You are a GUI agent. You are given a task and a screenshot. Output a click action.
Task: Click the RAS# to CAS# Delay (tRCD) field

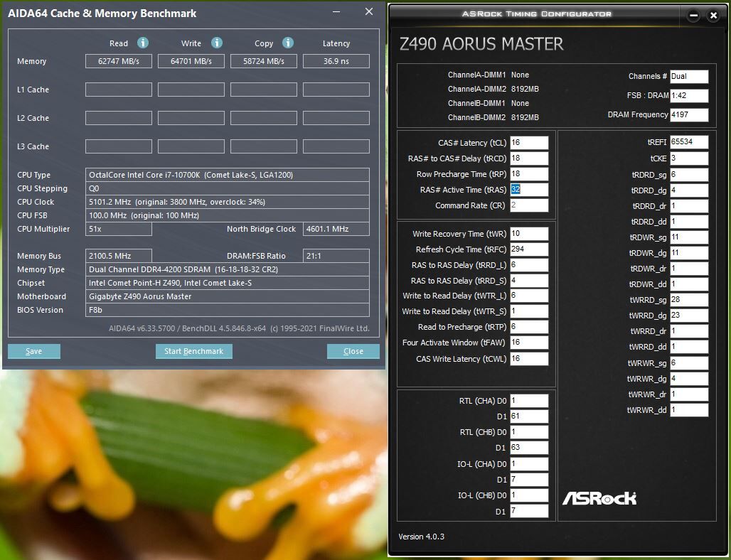tap(529, 158)
